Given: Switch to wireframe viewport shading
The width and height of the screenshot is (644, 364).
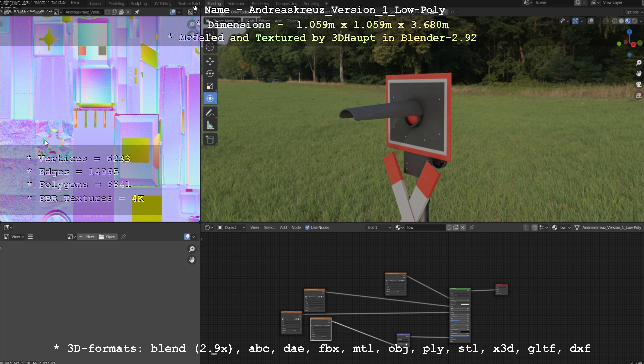Looking at the screenshot, I should [615, 21].
